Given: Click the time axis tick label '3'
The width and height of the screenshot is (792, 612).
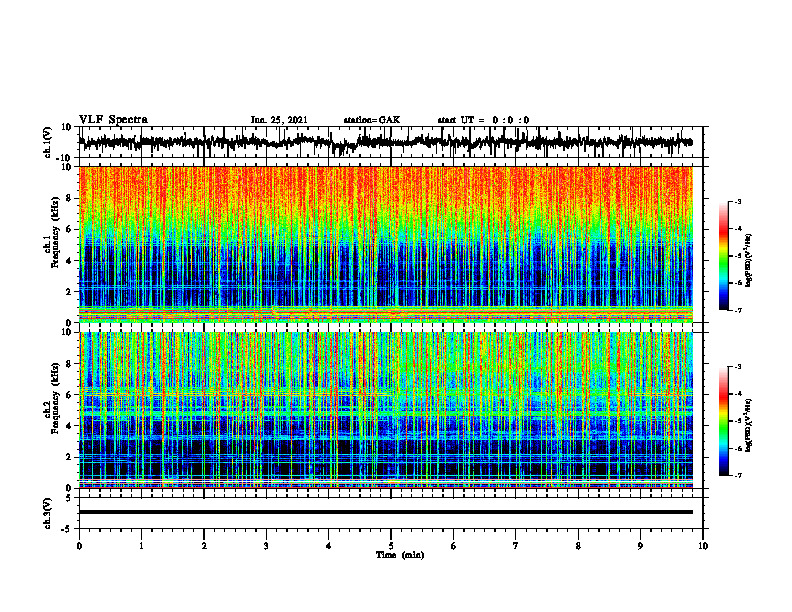Looking at the screenshot, I should point(266,546).
